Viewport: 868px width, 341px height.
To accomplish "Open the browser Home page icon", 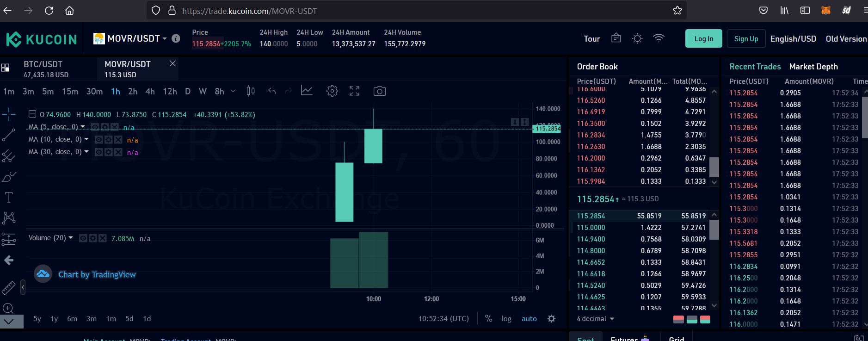I will [69, 11].
